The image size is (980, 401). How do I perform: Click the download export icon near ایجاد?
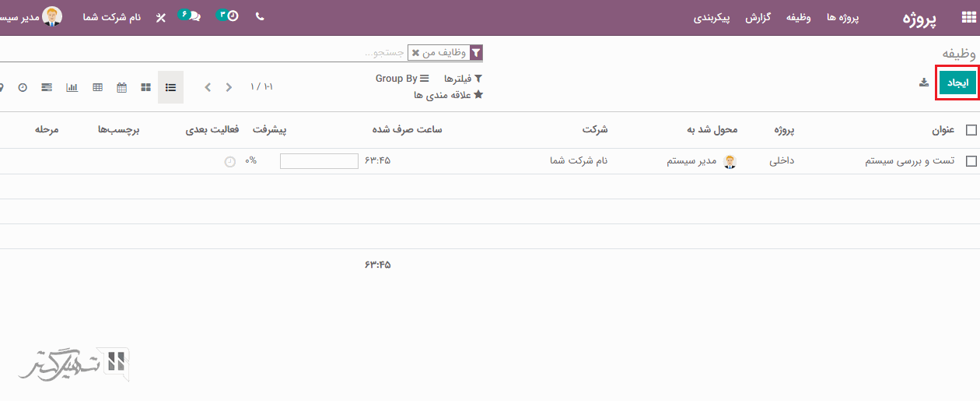tap(924, 83)
